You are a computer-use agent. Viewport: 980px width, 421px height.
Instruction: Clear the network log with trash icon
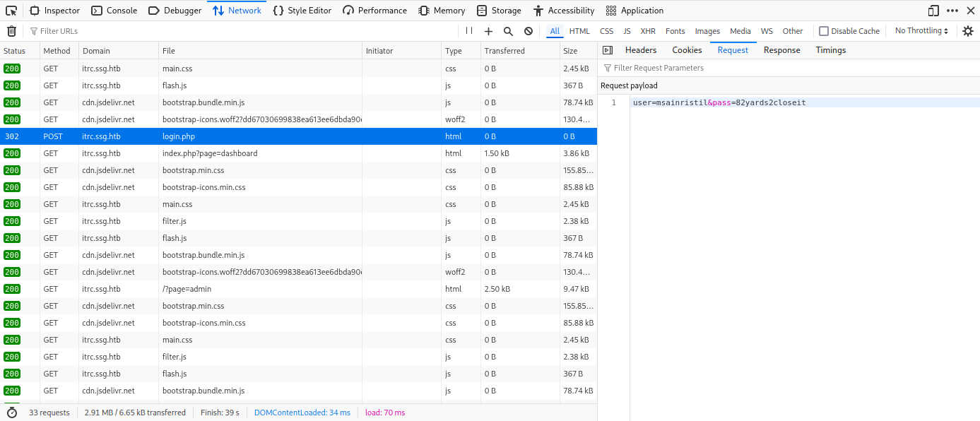click(x=11, y=31)
